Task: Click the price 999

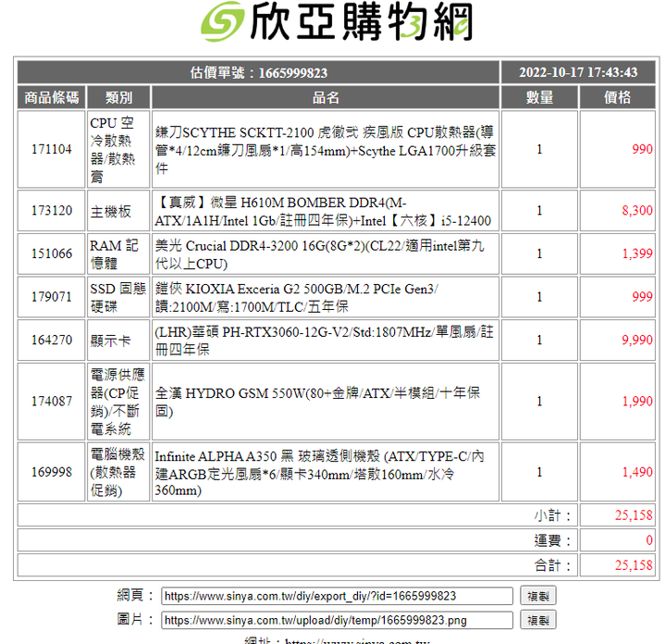Action: click(x=642, y=297)
